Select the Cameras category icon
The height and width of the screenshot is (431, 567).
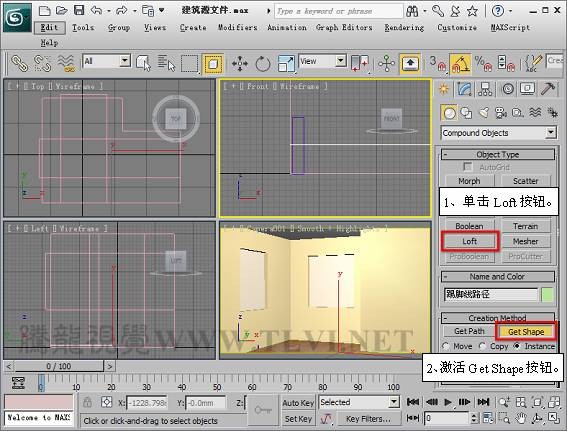tap(500, 113)
